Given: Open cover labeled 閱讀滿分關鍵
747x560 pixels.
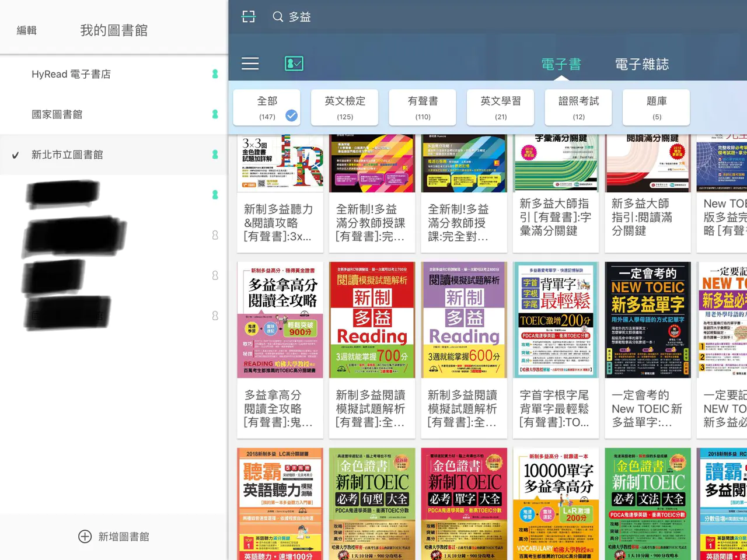Looking at the screenshot, I should tap(648, 163).
